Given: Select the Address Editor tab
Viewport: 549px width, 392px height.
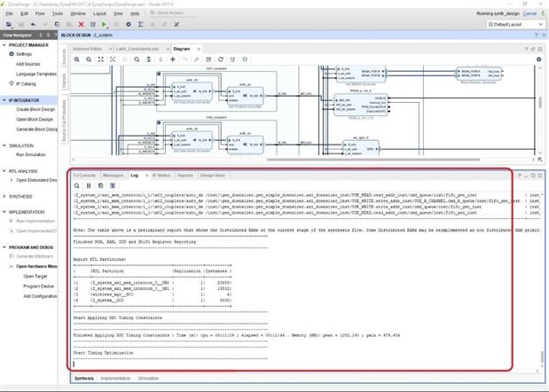Looking at the screenshot, I should [86, 48].
